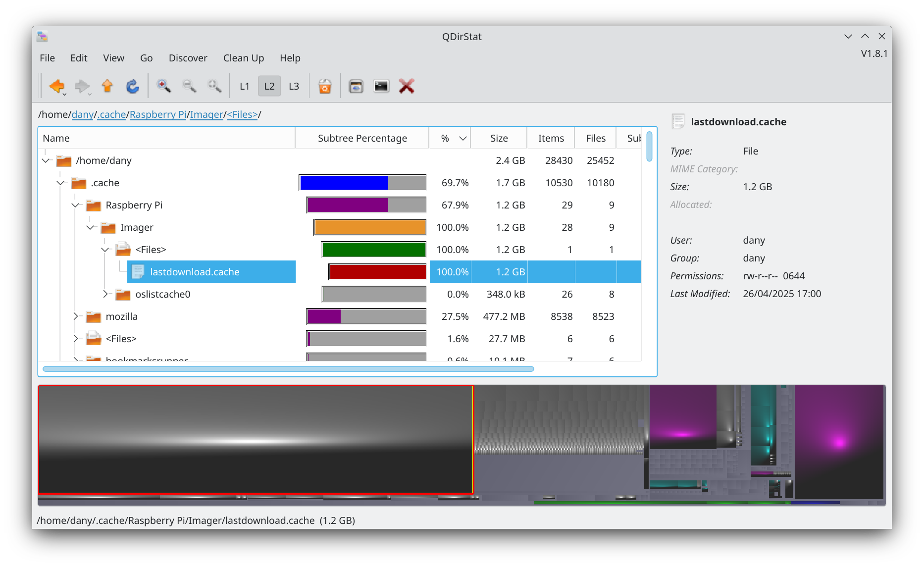Screen dimensions: 924x567
Task: Open terminal here
Action: coord(381,86)
